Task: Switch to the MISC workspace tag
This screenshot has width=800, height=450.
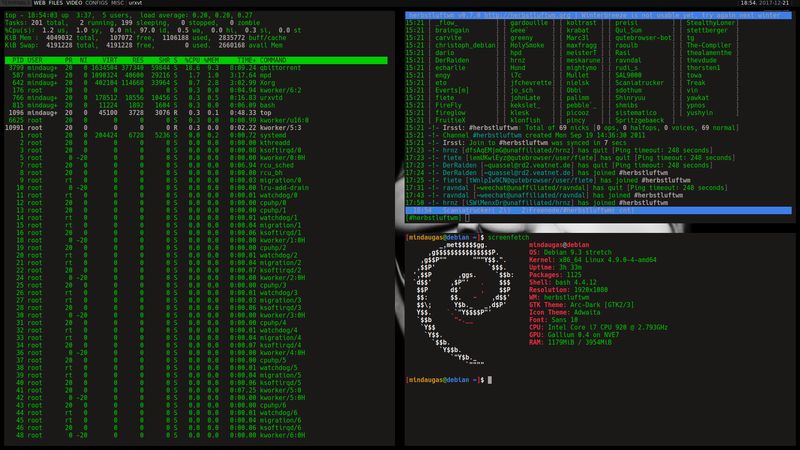Action: coord(118,3)
